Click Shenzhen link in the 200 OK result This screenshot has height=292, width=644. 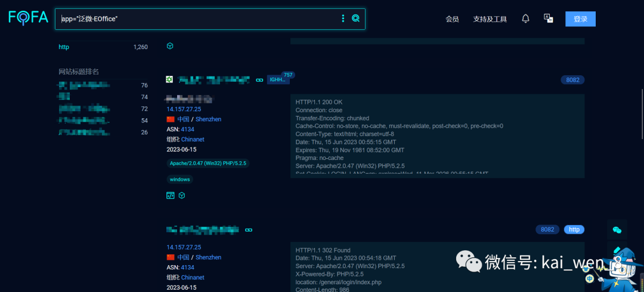208,119
